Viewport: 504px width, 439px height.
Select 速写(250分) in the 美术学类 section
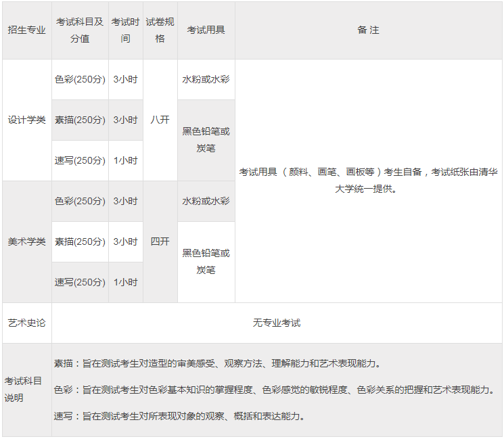(x=80, y=282)
